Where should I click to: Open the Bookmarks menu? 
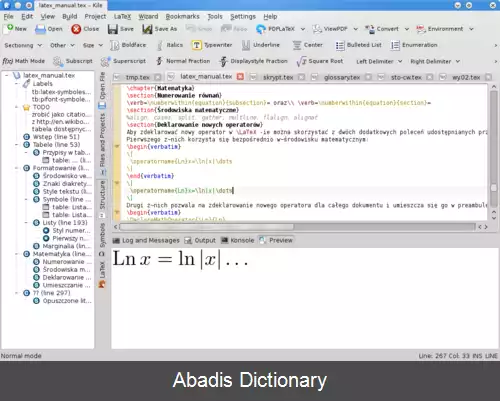coord(183,17)
